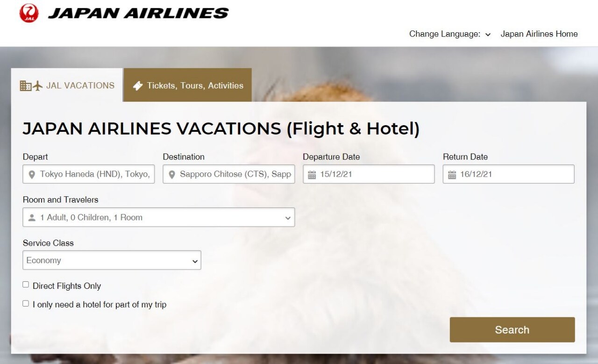The height and width of the screenshot is (364, 598).
Task: Click the calendar icon for Departure Date
Action: pyautogui.click(x=312, y=175)
